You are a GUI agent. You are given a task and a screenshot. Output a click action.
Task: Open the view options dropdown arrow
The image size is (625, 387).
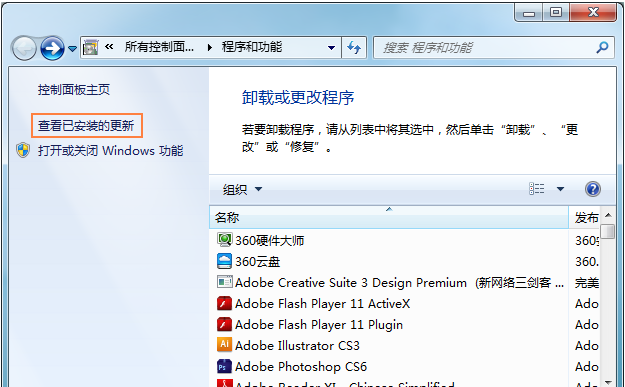pos(560,189)
